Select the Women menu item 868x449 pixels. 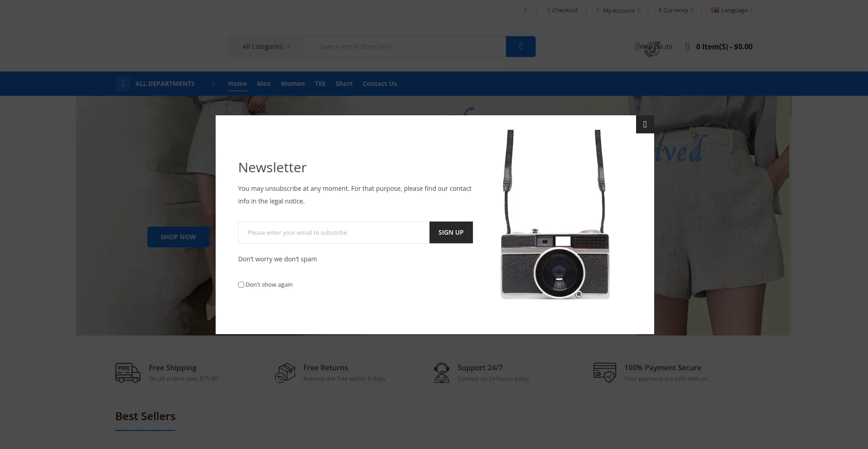click(292, 84)
